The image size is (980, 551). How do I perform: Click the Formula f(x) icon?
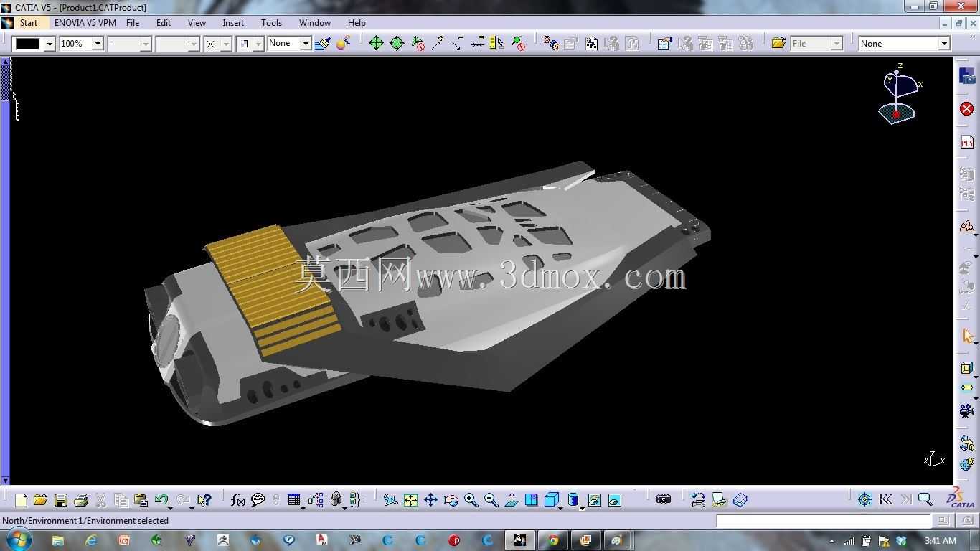[x=238, y=500]
